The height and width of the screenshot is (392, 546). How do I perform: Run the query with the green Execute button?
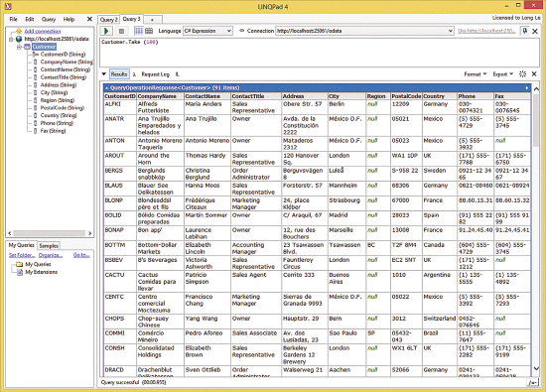point(106,31)
